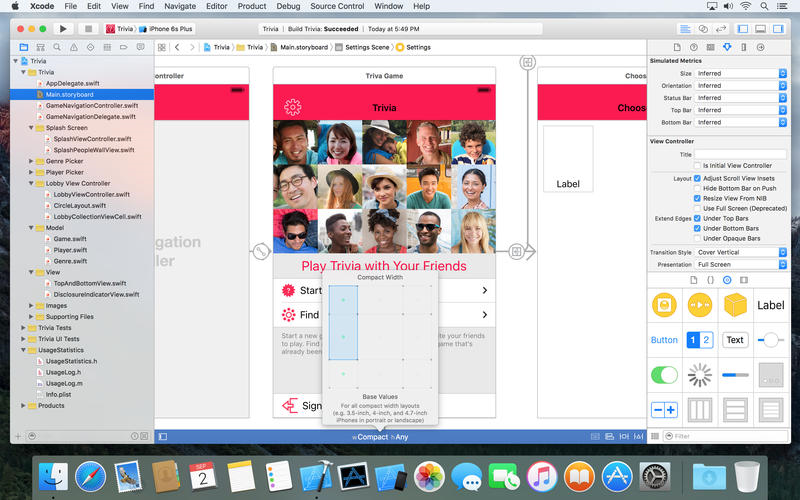Open the Editor menu

coord(216,6)
